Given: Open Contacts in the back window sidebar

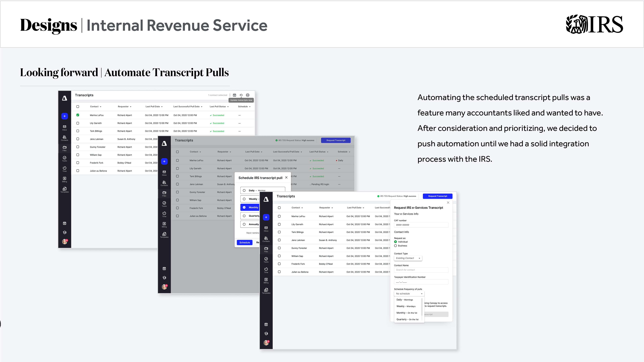Looking at the screenshot, I should (x=65, y=138).
